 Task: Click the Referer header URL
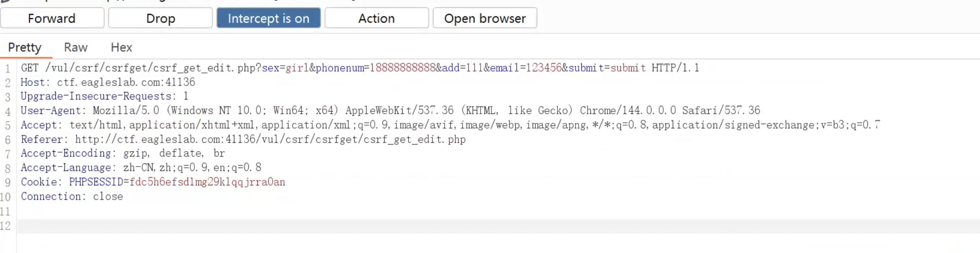270,140
